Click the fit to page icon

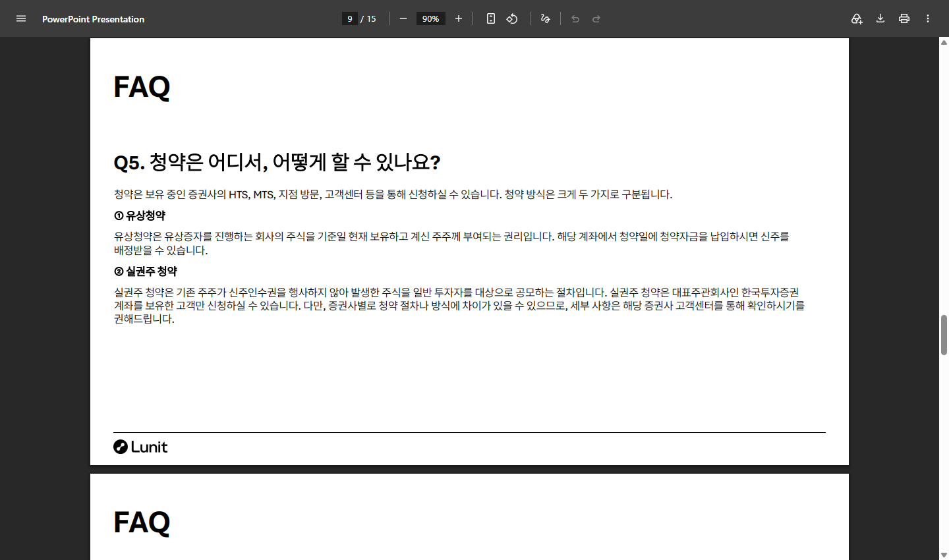491,18
